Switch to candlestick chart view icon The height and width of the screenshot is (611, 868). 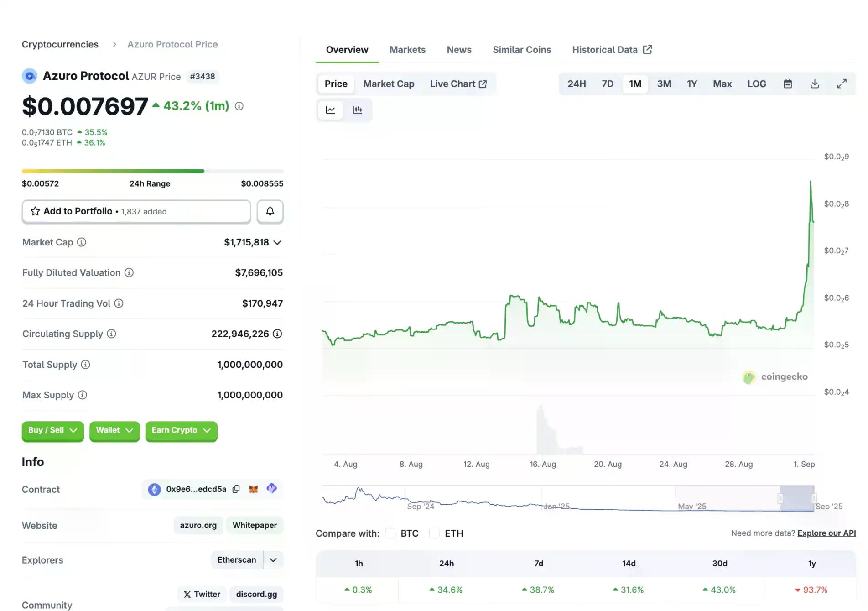tap(358, 110)
